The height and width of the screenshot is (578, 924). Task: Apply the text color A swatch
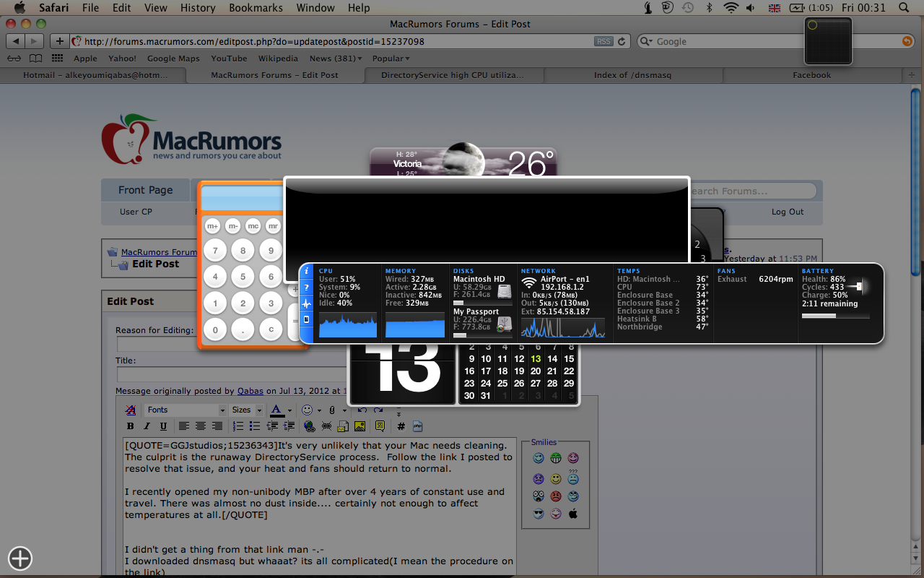pyautogui.click(x=277, y=410)
